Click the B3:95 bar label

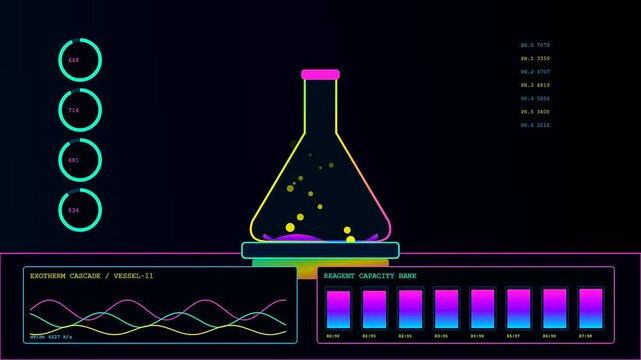pyautogui.click(x=441, y=336)
